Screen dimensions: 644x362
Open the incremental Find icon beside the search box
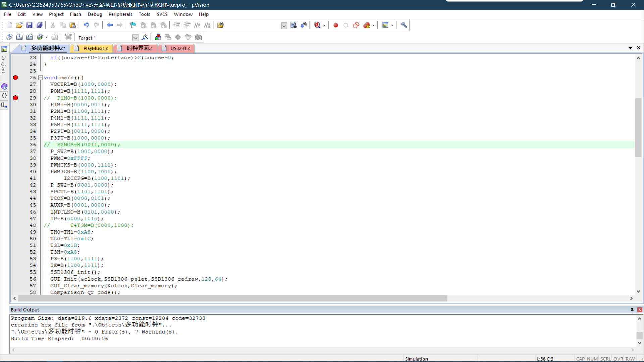(x=304, y=25)
